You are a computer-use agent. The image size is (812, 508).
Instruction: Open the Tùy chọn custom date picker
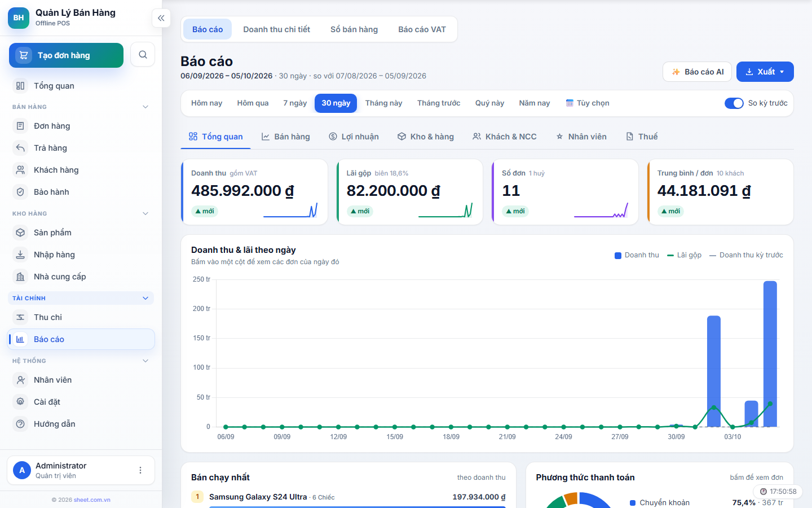[x=588, y=103]
